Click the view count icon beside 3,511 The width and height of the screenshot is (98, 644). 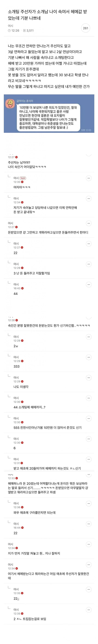pyautogui.click(x=24, y=30)
